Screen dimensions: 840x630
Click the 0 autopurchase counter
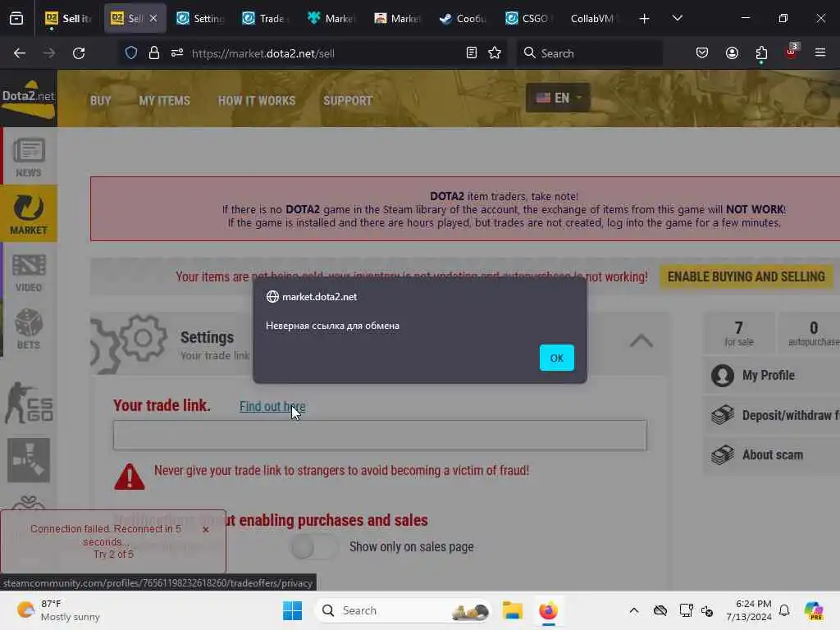(810, 333)
